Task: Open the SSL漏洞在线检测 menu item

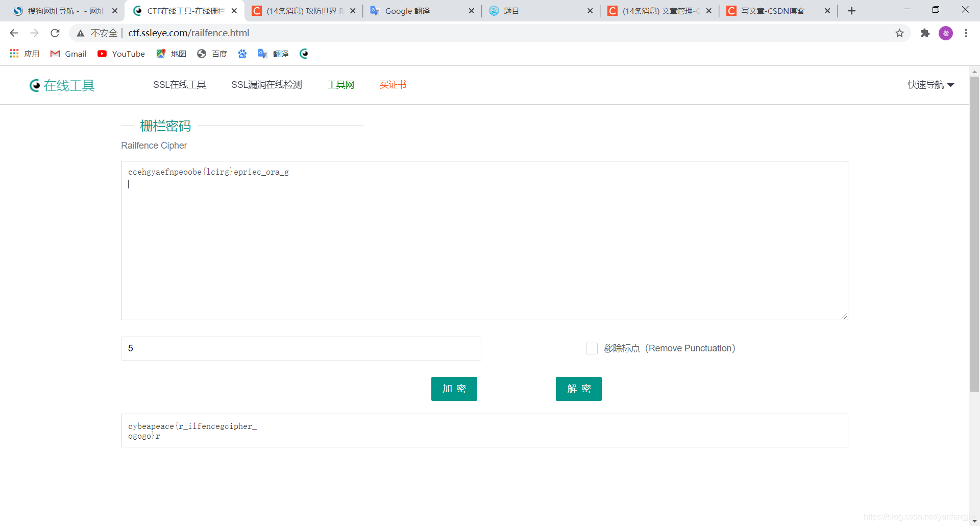Action: point(266,85)
